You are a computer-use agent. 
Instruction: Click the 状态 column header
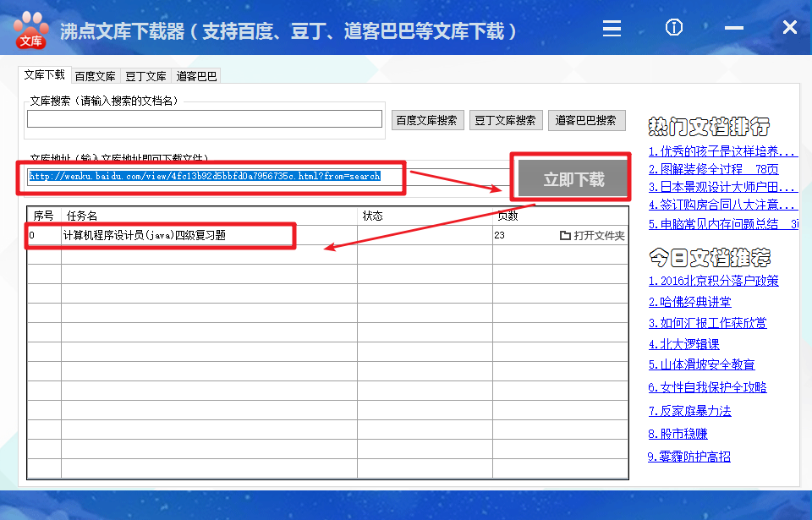425,216
